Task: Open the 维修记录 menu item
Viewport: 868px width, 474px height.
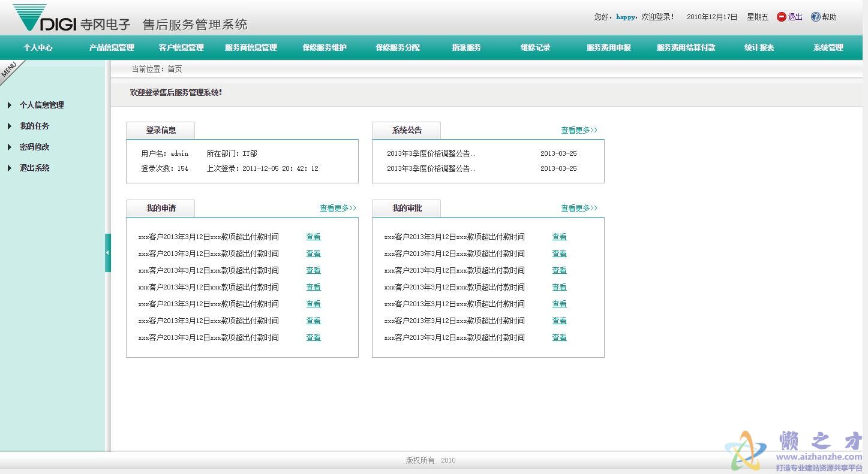Action: pyautogui.click(x=535, y=48)
